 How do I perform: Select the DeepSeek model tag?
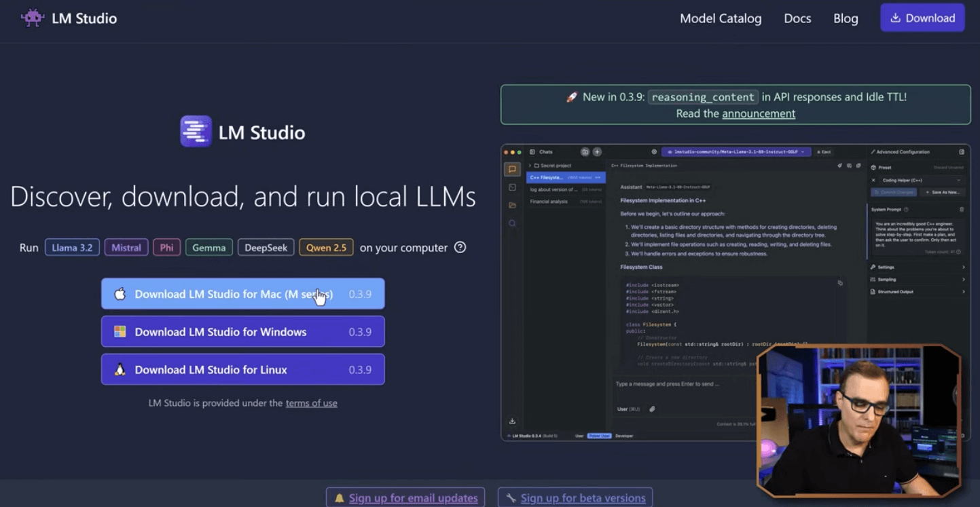coord(266,248)
